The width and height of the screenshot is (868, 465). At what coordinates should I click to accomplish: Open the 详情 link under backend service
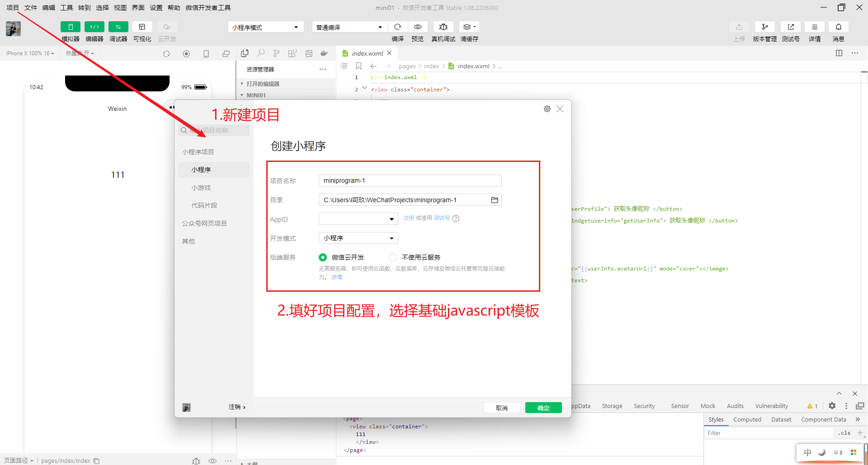click(337, 277)
